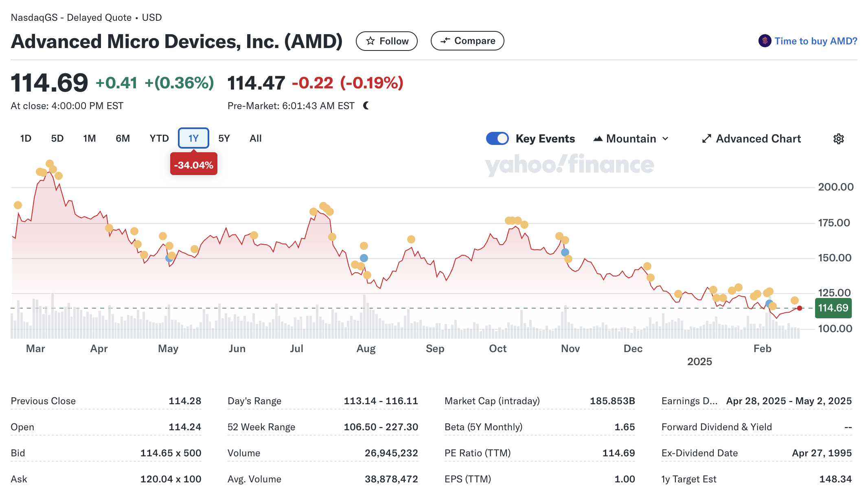The image size is (868, 495).
Task: Click the leftmost yellow event marker in chart
Action: [18, 205]
